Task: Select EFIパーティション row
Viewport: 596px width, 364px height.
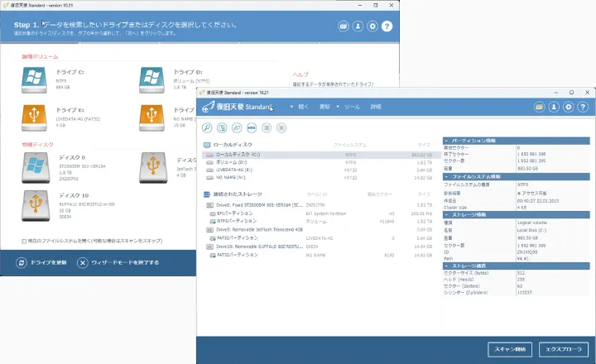Action: coord(321,213)
